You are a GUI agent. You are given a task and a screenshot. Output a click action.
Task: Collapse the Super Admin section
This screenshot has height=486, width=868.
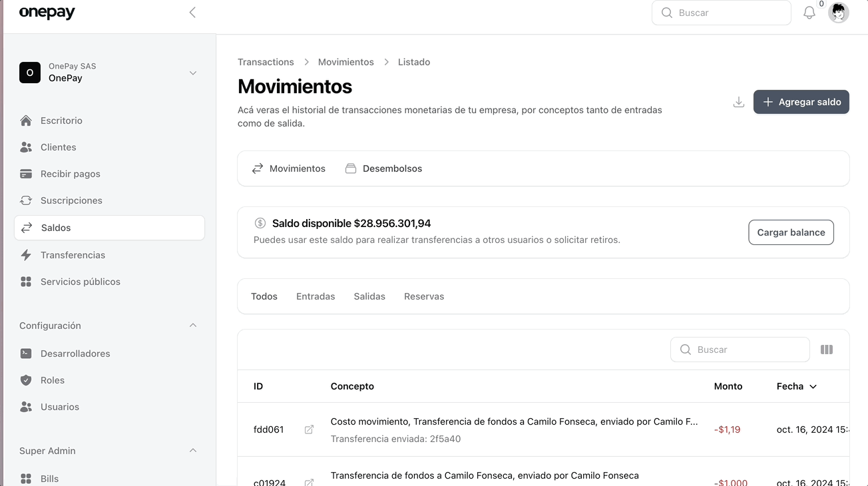pos(192,451)
